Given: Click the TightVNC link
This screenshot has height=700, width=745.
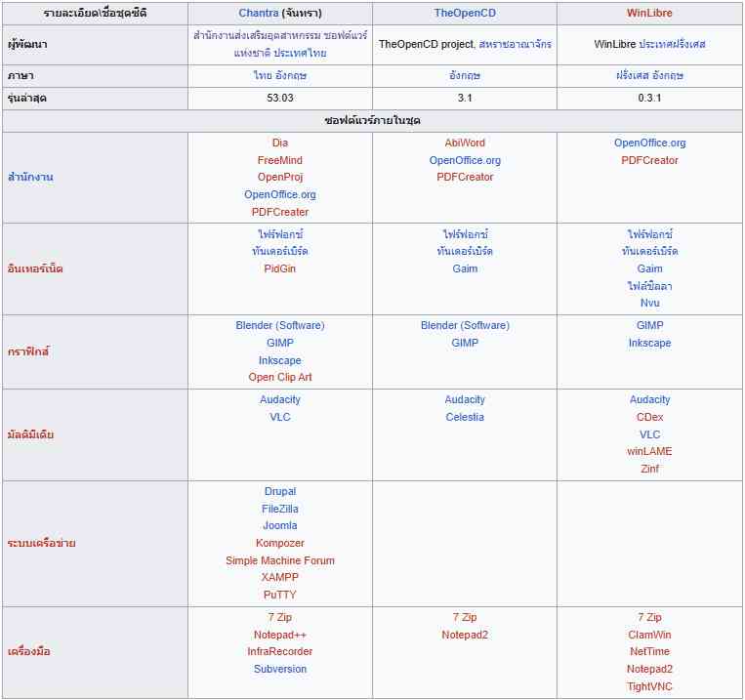Looking at the screenshot, I should click(x=649, y=686).
